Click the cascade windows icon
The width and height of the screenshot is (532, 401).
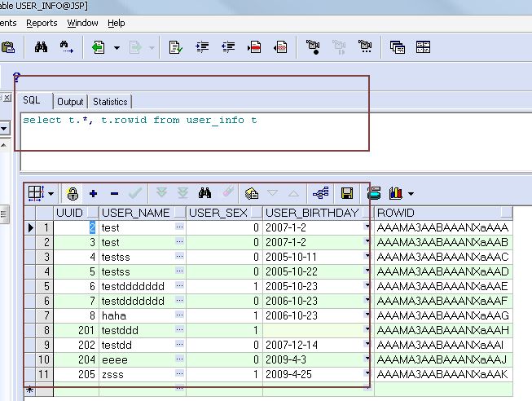tap(398, 47)
